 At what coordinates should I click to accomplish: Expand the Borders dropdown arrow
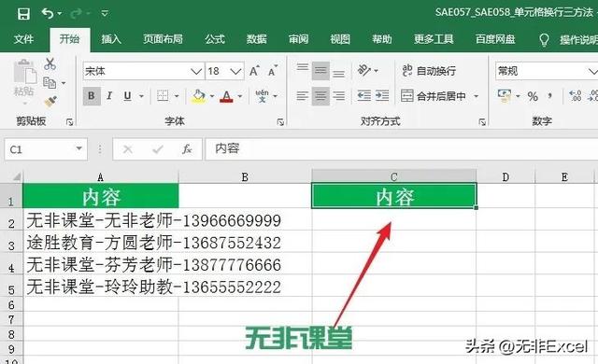pos(177,96)
